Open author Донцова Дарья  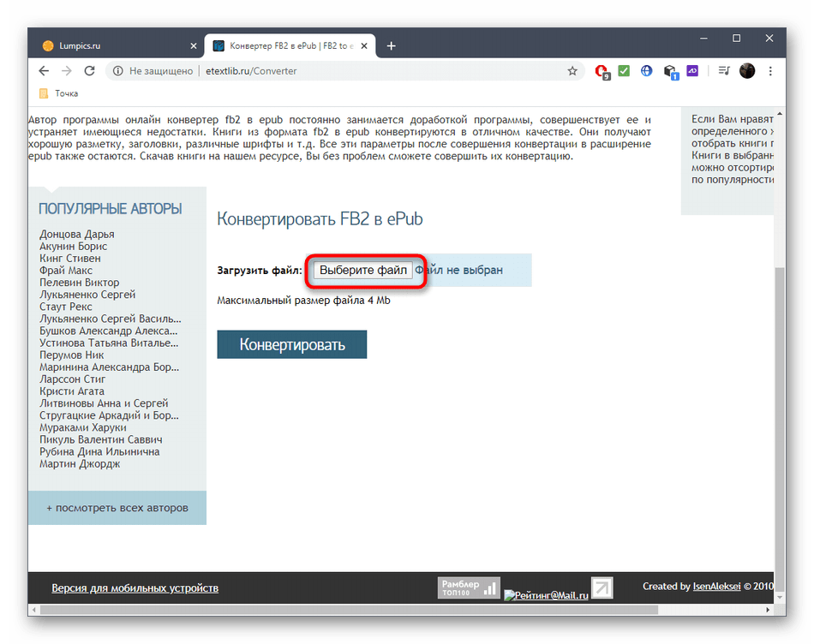coord(77,234)
